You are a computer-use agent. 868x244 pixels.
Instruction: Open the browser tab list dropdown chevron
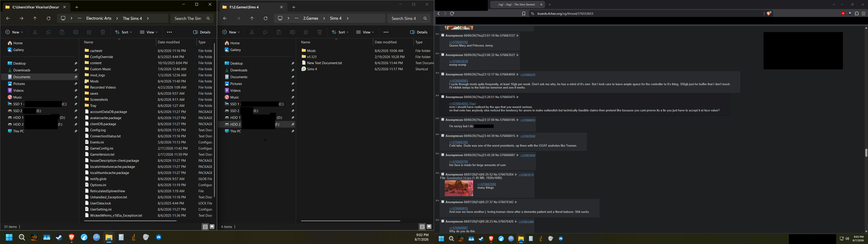point(834,4)
